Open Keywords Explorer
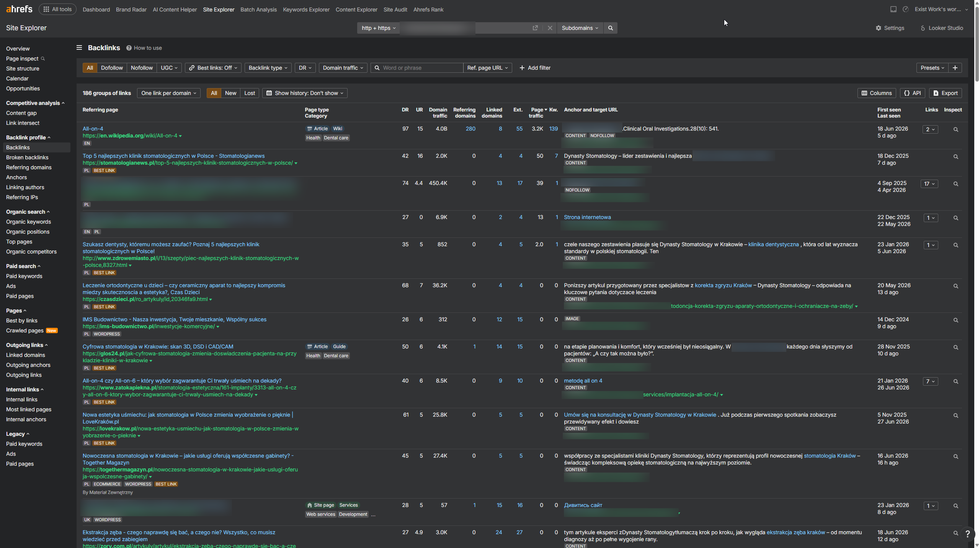Screen dimensions: 980x548 pyautogui.click(x=306, y=10)
